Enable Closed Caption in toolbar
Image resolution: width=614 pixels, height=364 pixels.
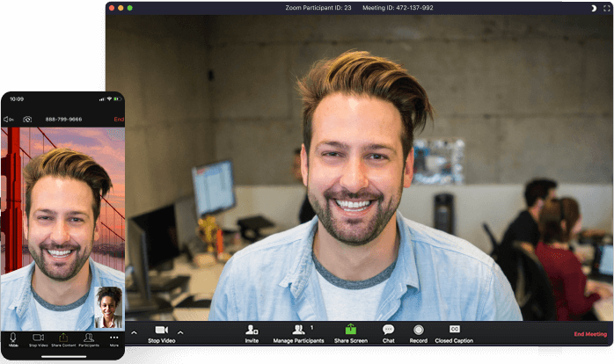454,331
